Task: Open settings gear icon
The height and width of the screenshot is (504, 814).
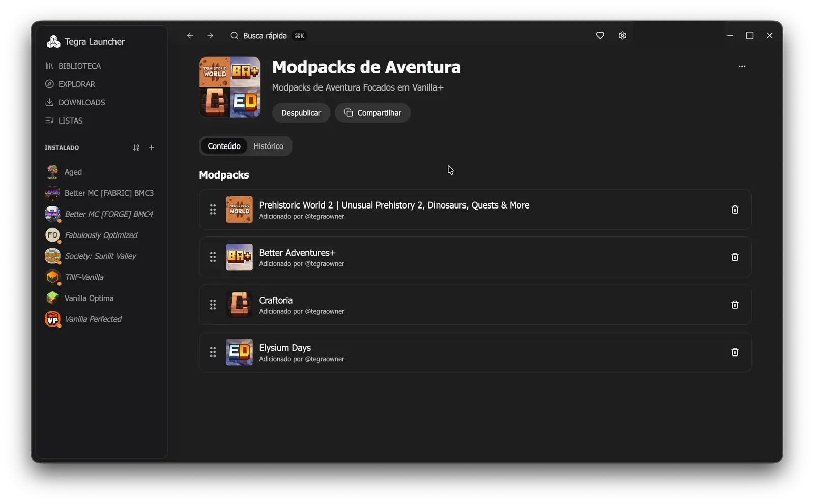Action: [x=622, y=36]
